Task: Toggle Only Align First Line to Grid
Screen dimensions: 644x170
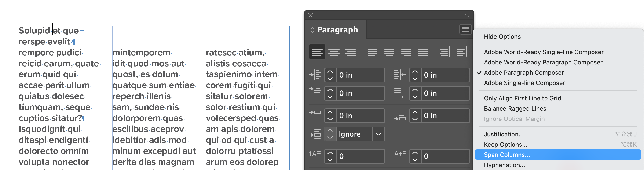Action: pyautogui.click(x=523, y=98)
